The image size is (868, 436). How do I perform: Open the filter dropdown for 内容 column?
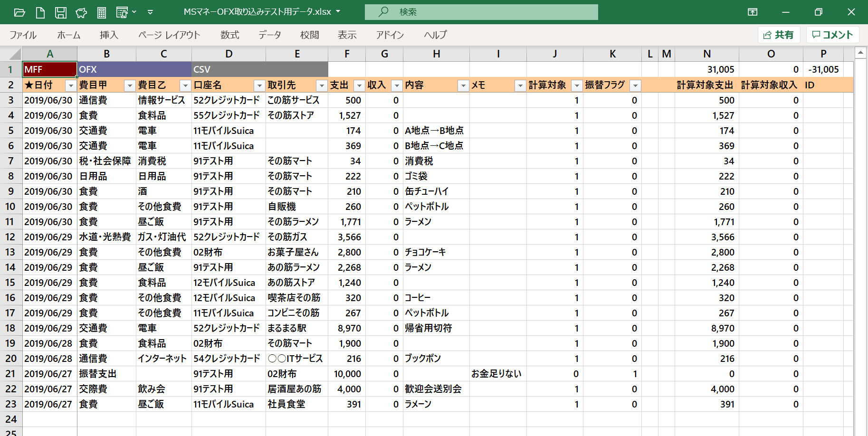point(463,85)
